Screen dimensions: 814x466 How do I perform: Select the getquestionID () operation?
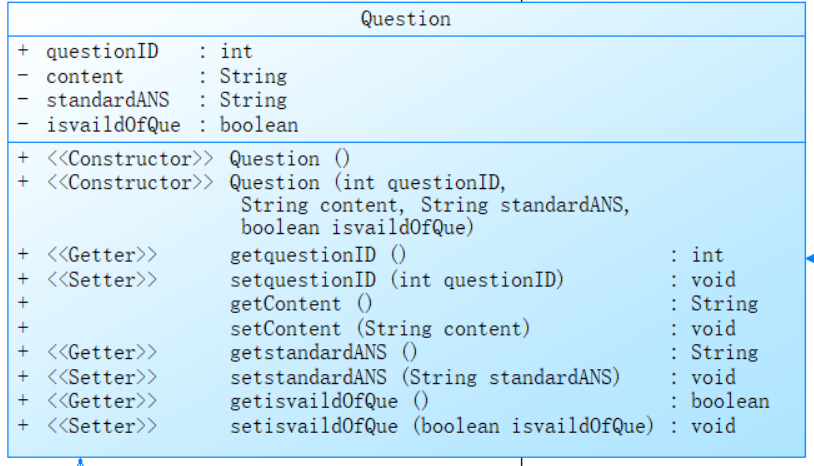(x=318, y=255)
